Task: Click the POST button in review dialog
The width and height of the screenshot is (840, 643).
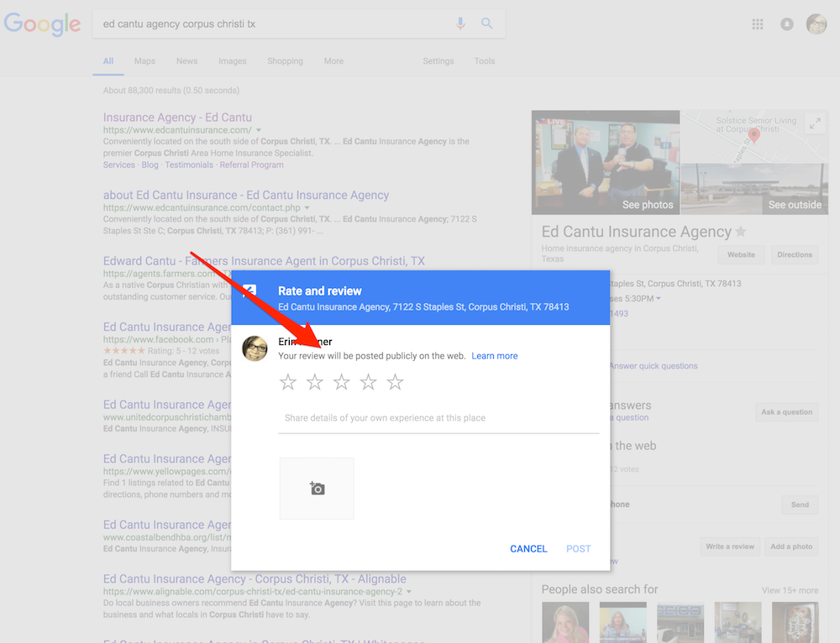Action: [579, 549]
